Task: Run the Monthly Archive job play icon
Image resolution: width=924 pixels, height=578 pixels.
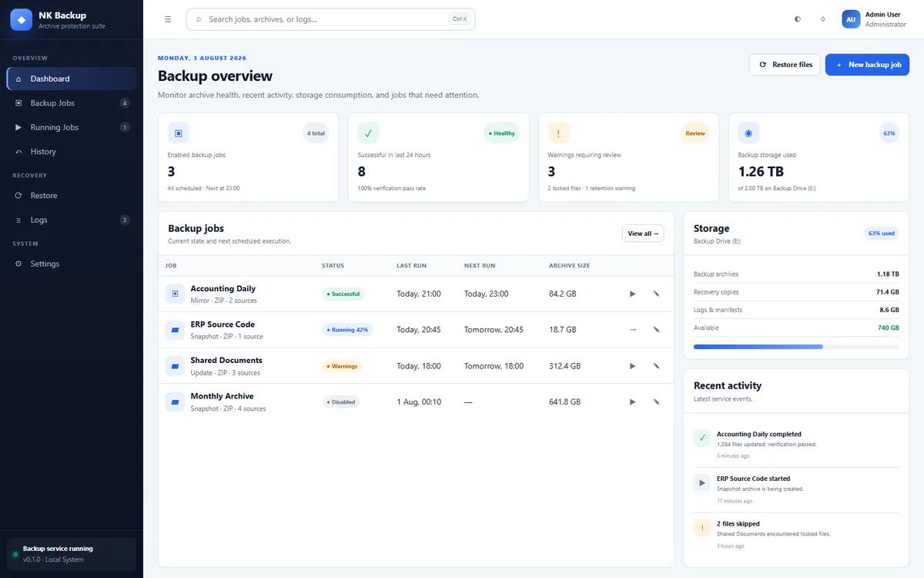Action: (633, 402)
